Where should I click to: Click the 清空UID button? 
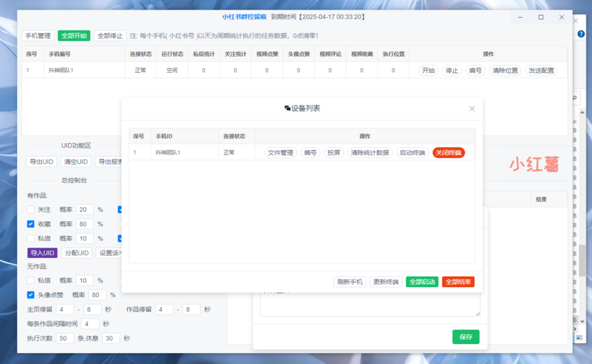coord(76,162)
